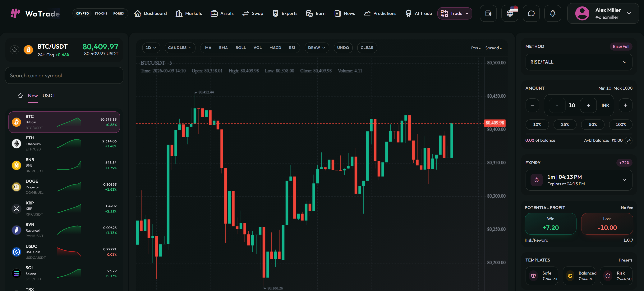Click the Ethereum coin icon
Image resolution: width=644 pixels, height=291 pixels.
[x=16, y=144]
